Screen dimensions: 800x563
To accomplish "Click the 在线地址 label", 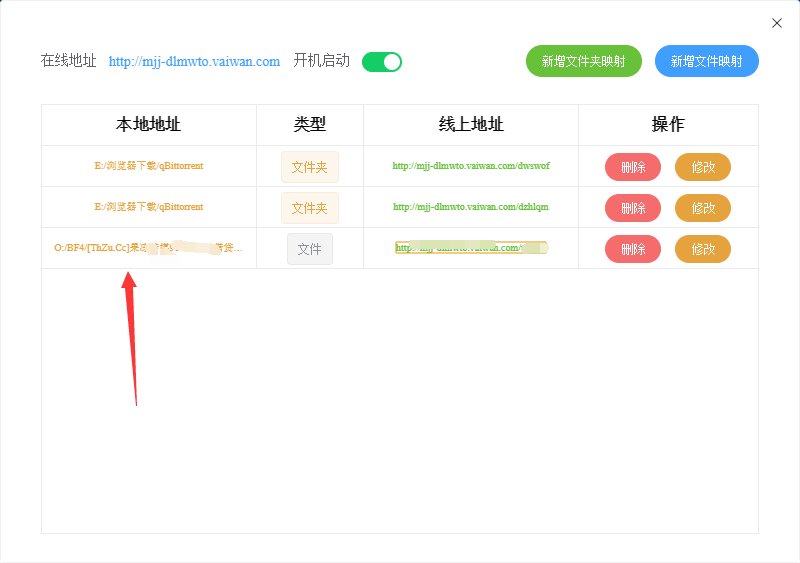I will click(68, 61).
